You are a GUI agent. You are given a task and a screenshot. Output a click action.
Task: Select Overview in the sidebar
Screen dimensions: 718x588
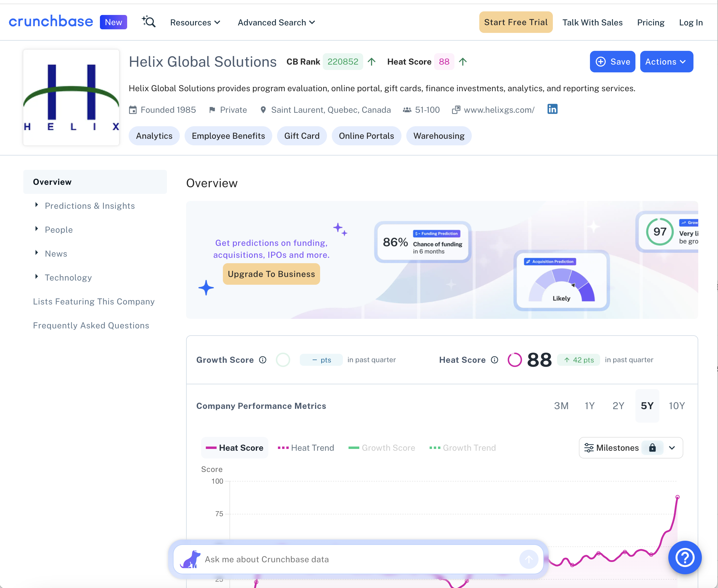[95, 182]
